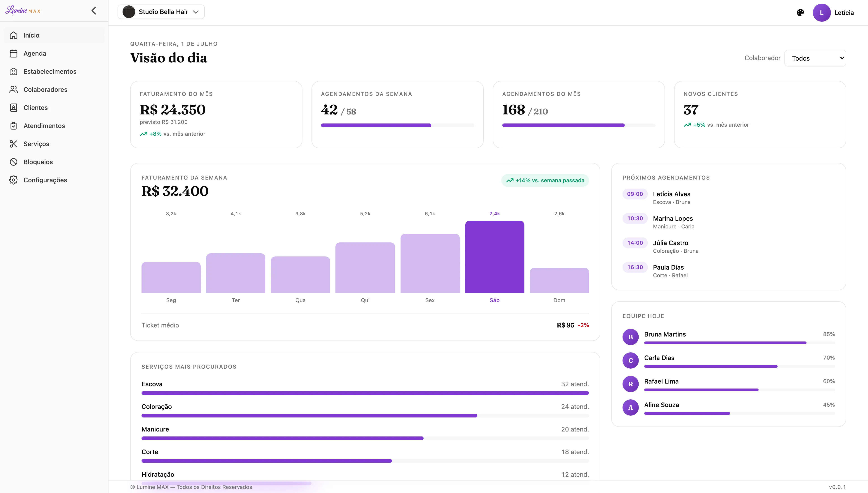Click the "R$ 24.350" revenue value
868x493 pixels.
tap(173, 110)
